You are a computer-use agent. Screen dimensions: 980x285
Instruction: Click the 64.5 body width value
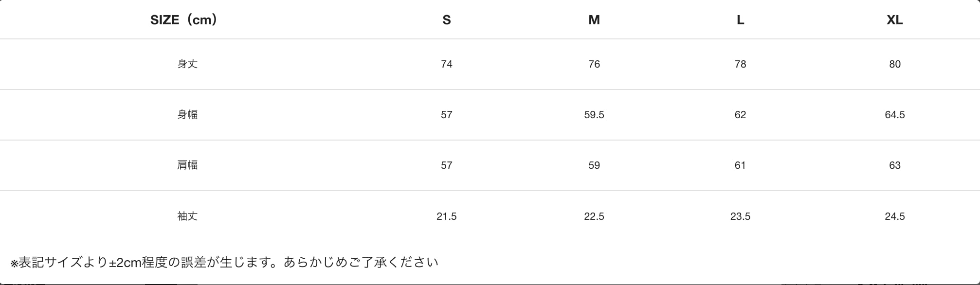[895, 115]
